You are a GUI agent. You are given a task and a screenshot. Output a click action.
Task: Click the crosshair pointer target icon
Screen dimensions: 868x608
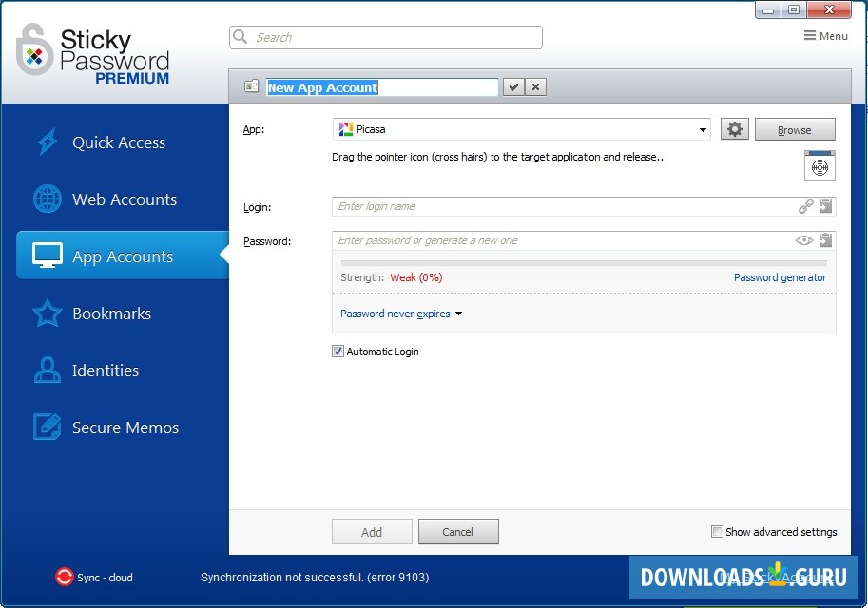(x=820, y=166)
